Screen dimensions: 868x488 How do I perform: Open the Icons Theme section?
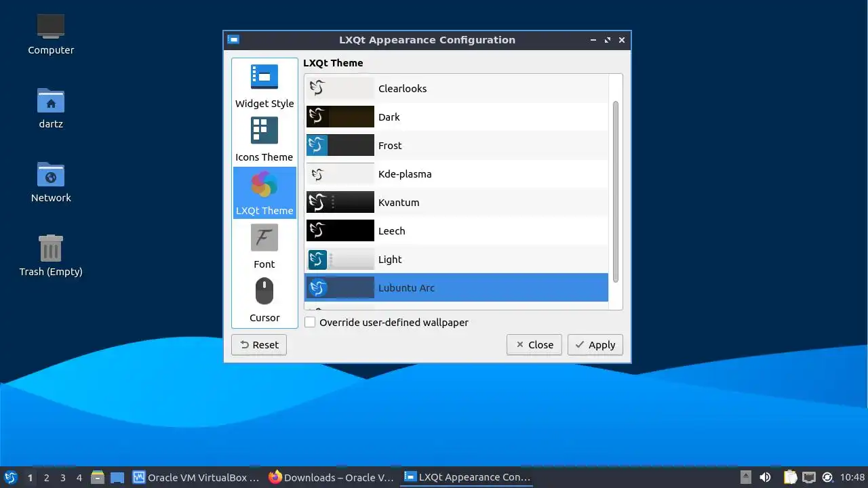click(264, 140)
